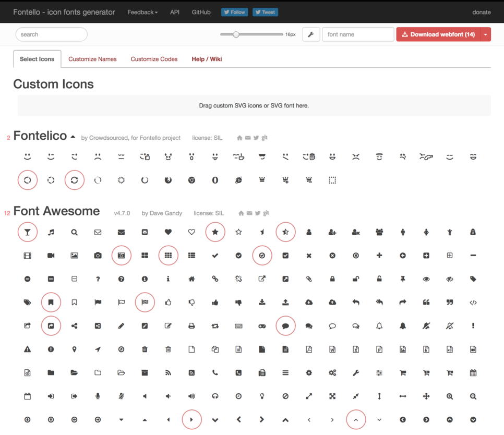Select the code brackets icon

473,303
